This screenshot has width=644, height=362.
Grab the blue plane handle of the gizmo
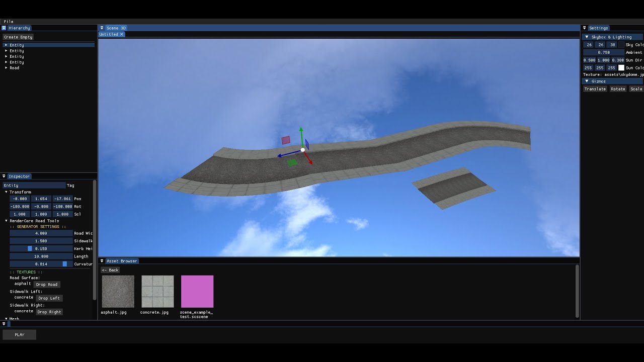tap(307, 145)
